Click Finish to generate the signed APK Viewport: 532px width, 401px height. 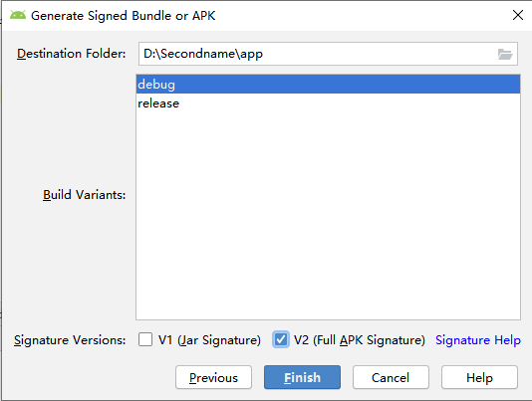pos(302,377)
